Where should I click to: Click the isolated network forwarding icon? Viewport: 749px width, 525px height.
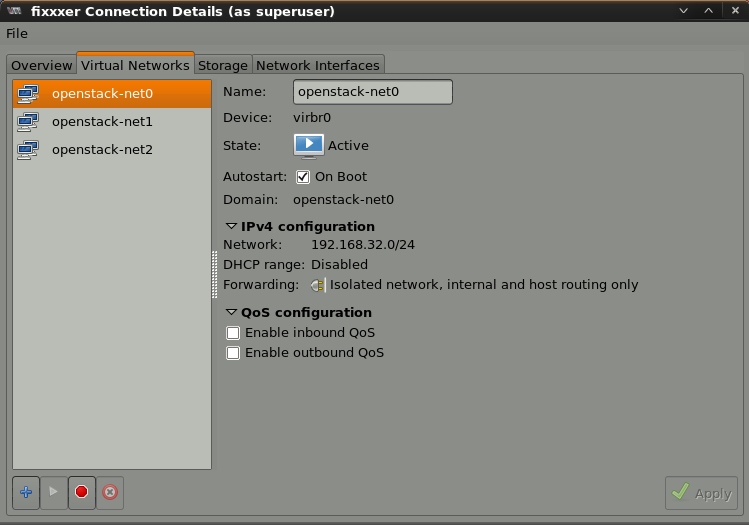318,285
